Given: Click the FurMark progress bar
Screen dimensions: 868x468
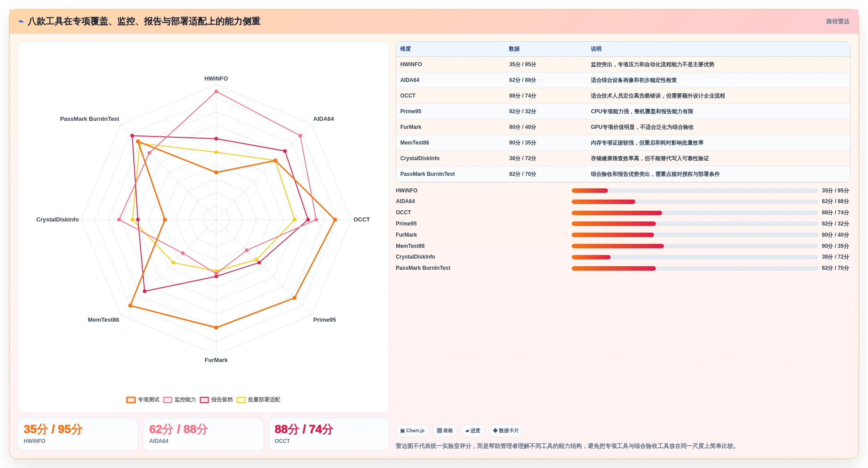Looking at the screenshot, I should [x=695, y=235].
